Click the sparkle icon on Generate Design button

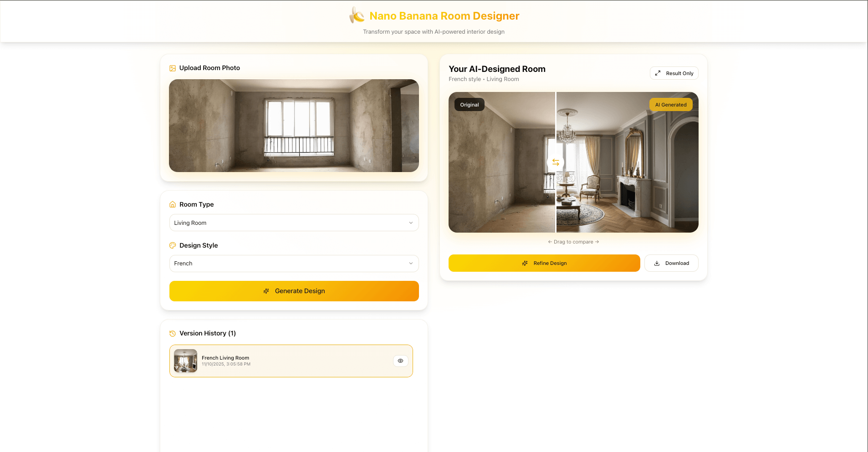tap(266, 291)
